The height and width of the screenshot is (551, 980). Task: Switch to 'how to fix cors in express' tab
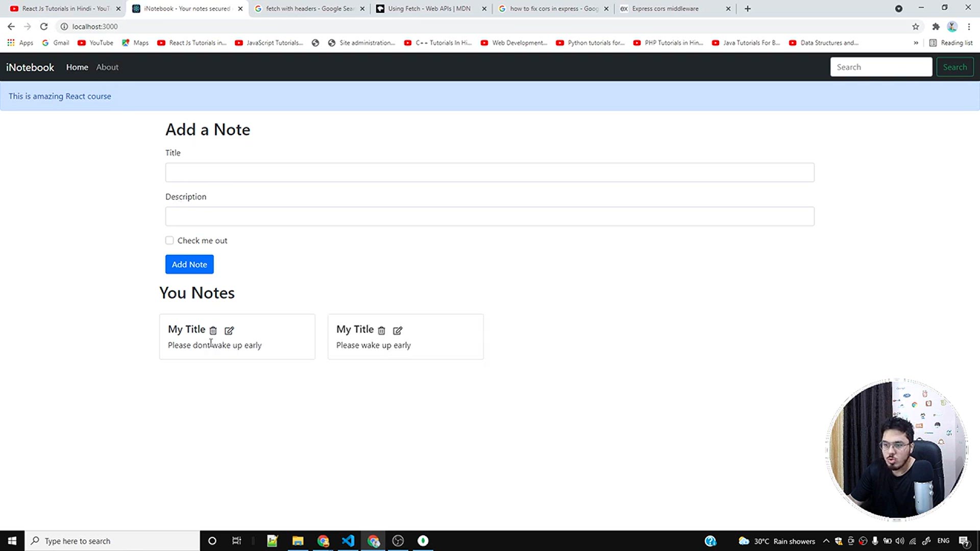pos(553,9)
